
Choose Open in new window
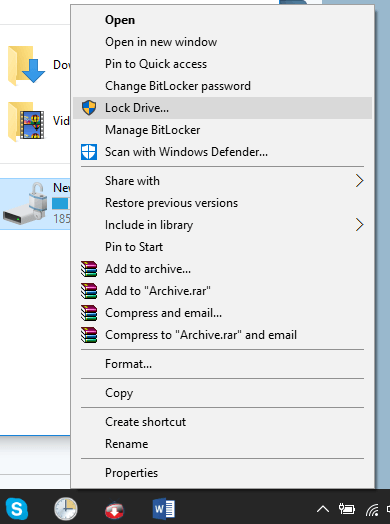tap(223, 42)
